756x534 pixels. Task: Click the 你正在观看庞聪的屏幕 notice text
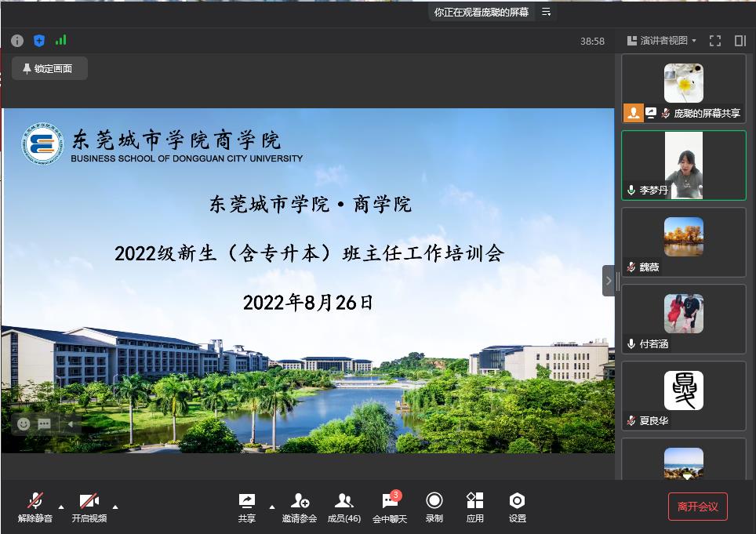(x=482, y=12)
